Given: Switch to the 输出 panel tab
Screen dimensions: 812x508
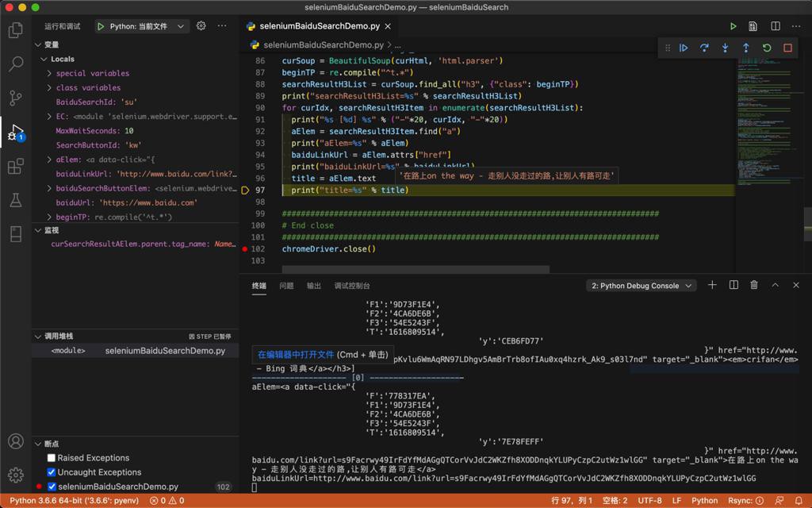Looking at the screenshot, I should pyautogui.click(x=314, y=286).
